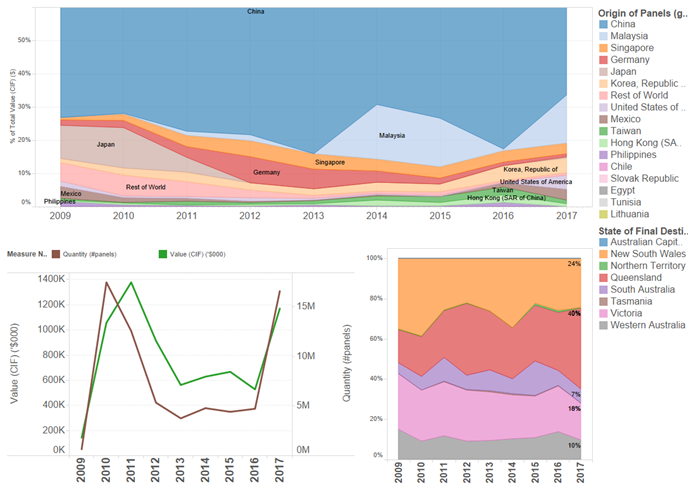The image size is (695, 491).
Task: Select the Japan area label in the chart
Action: tap(107, 145)
